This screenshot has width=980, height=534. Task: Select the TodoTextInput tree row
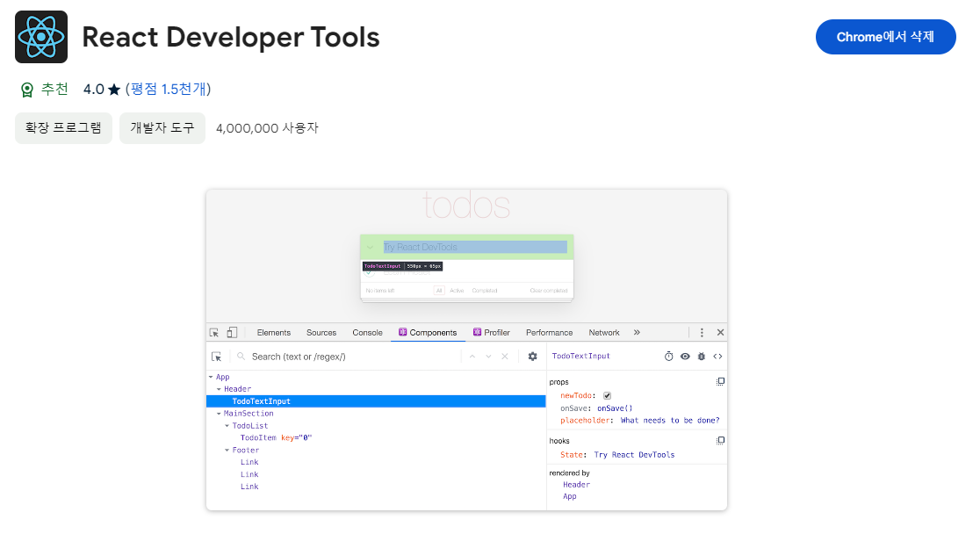click(376, 401)
